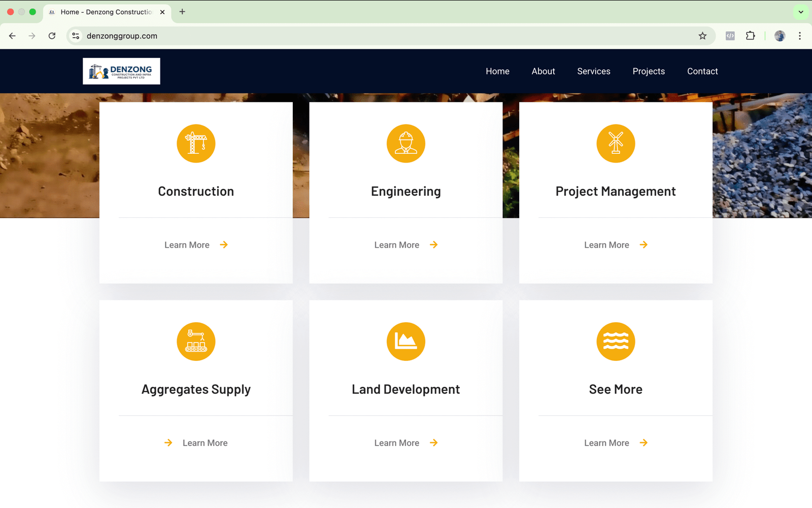Click the address bar URL field
This screenshot has width=812, height=508.
click(x=355, y=36)
